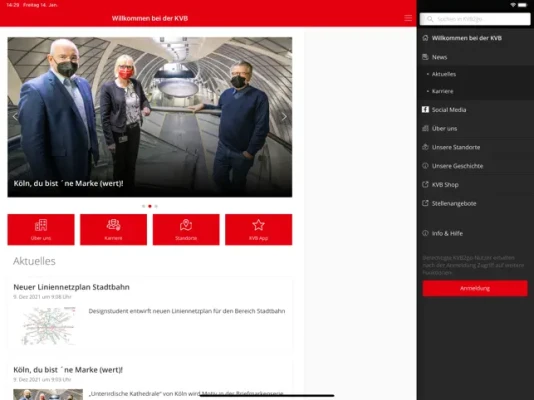Viewport: 534px width, 400px height.
Task: Click the Social Media Facebook icon in the sidebar
Action: pyautogui.click(x=425, y=109)
